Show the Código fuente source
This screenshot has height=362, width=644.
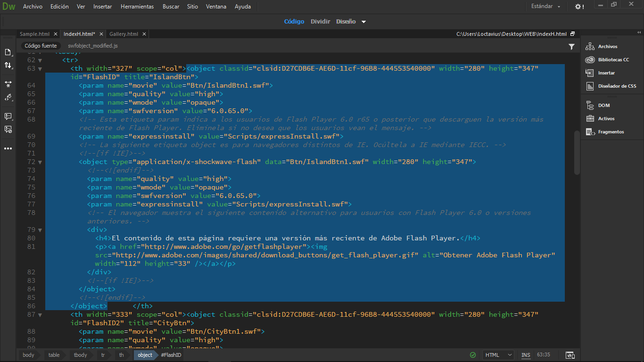41,46
